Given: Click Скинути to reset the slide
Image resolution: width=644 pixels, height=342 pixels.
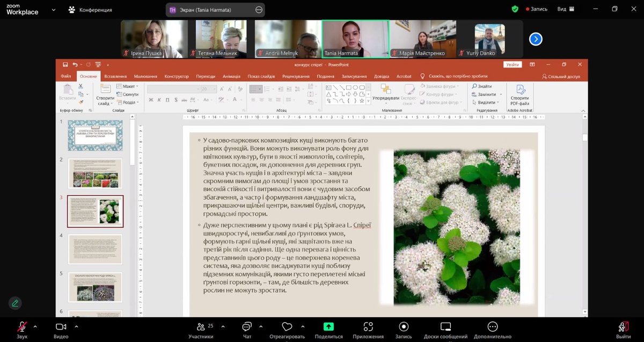Looking at the screenshot, I should pyautogui.click(x=127, y=94).
